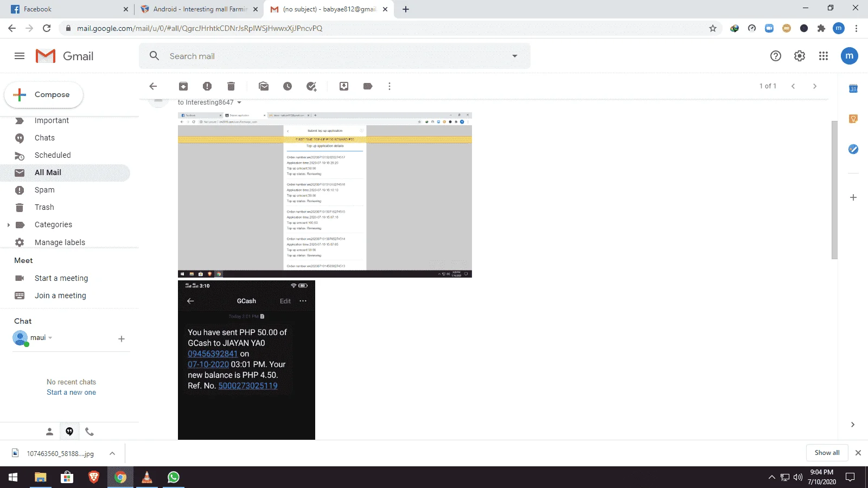This screenshot has height=488, width=868.
Task: Open the top-up application screenshot attachment
Action: 325,195
